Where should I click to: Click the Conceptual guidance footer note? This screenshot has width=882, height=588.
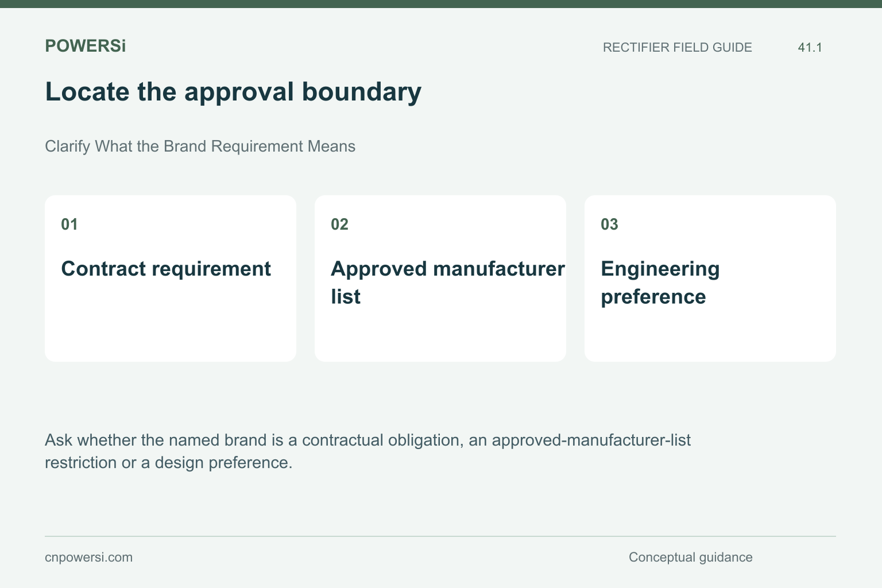pos(690,558)
